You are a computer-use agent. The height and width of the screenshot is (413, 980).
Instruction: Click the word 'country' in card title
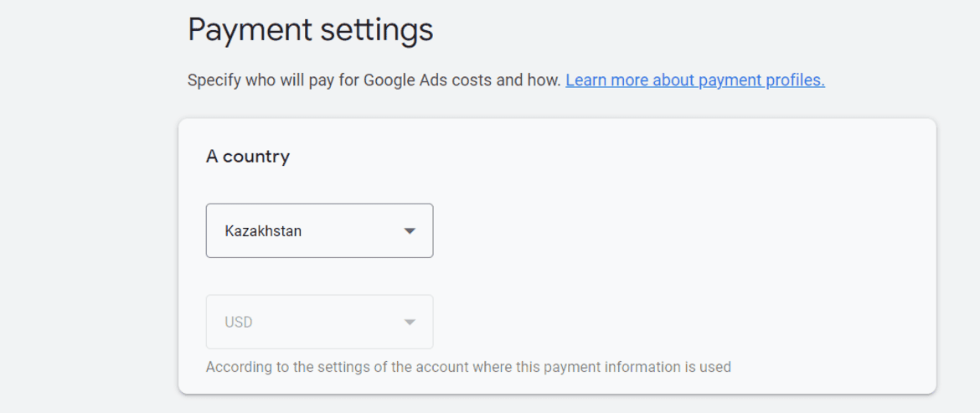click(x=256, y=156)
